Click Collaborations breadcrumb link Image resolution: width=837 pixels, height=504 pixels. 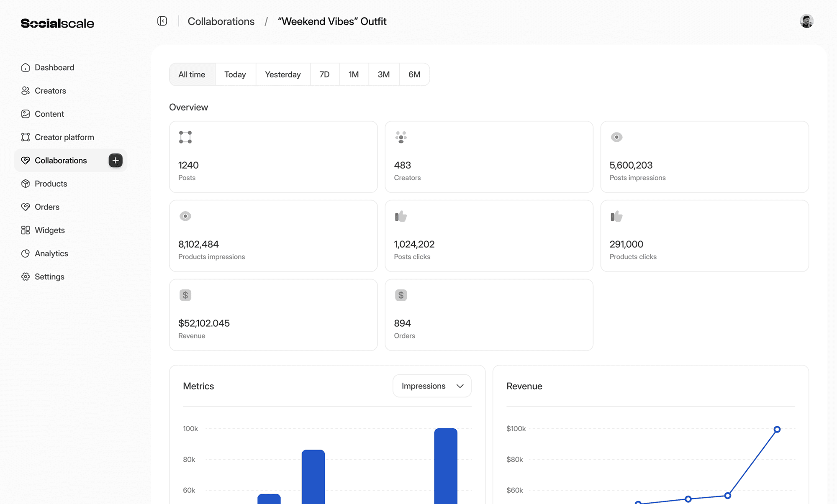(x=221, y=21)
